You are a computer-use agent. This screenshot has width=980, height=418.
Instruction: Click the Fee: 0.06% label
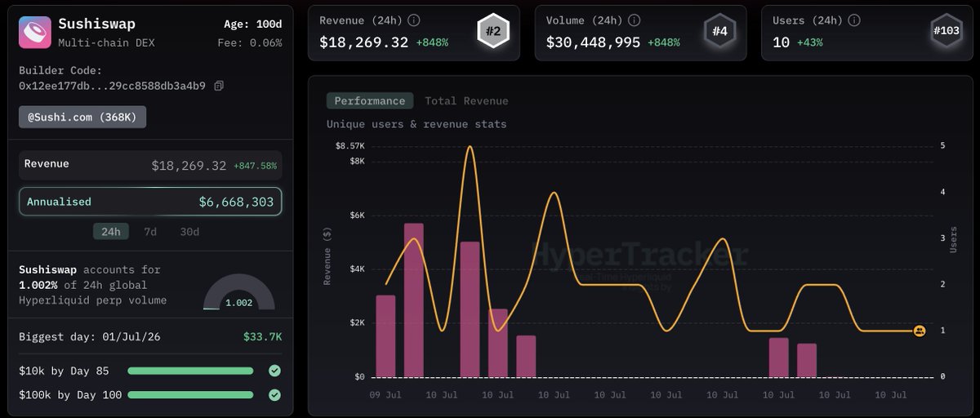pyautogui.click(x=250, y=42)
